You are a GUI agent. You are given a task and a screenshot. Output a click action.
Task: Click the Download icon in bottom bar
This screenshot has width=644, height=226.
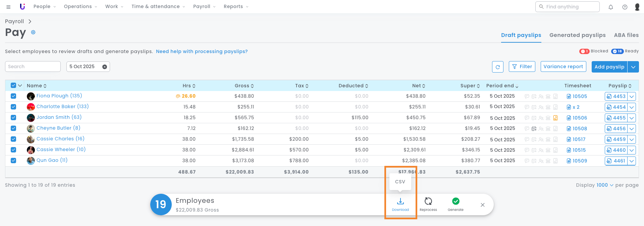click(400, 201)
